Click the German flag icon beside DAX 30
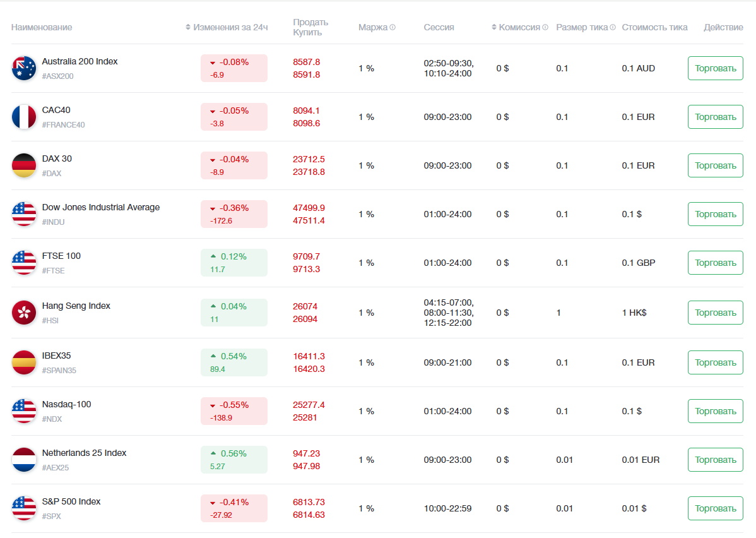The width and height of the screenshot is (756, 538). coord(24,165)
